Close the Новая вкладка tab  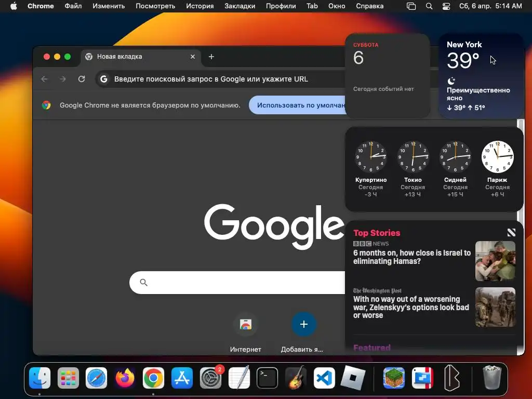pyautogui.click(x=193, y=57)
